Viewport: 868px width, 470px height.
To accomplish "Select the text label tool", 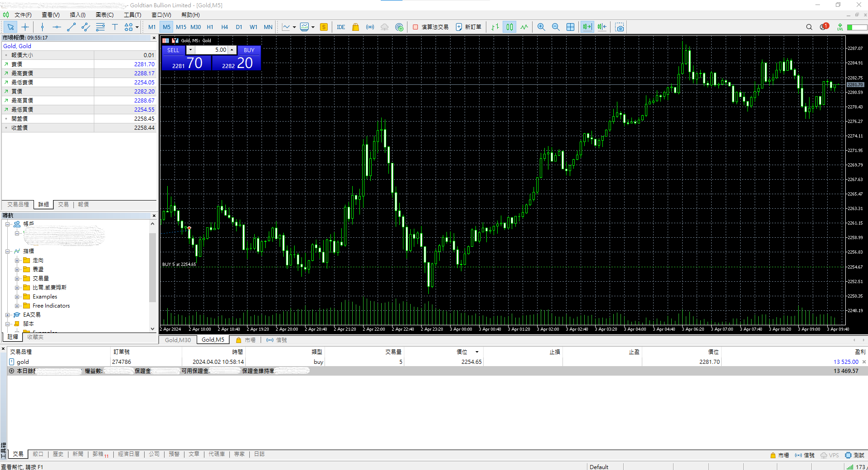I will pyautogui.click(x=115, y=27).
